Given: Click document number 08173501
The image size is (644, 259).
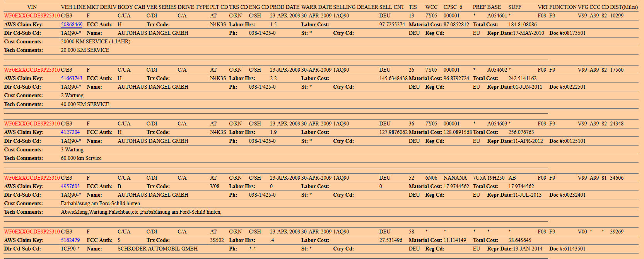Looking at the screenshot, I should (x=575, y=33).
